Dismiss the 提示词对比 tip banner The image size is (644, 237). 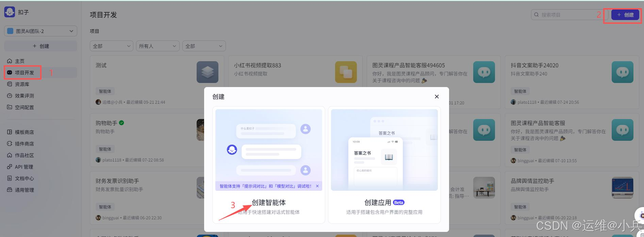pyautogui.click(x=317, y=186)
